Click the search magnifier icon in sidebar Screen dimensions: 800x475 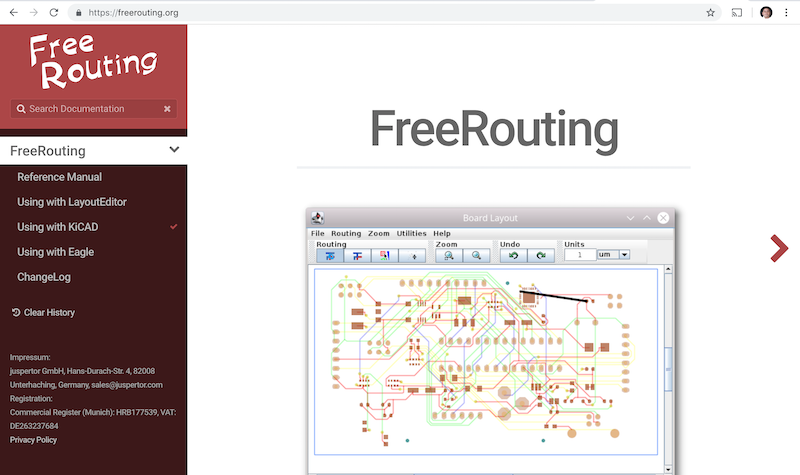pos(21,109)
